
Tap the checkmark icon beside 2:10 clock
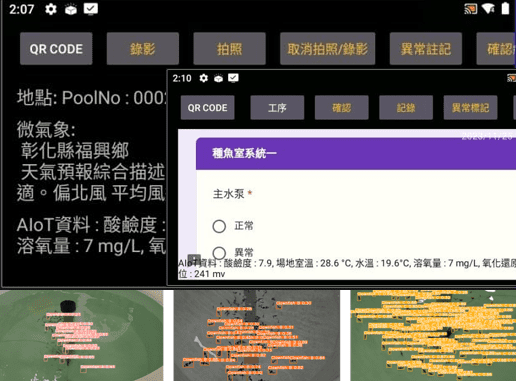point(233,78)
